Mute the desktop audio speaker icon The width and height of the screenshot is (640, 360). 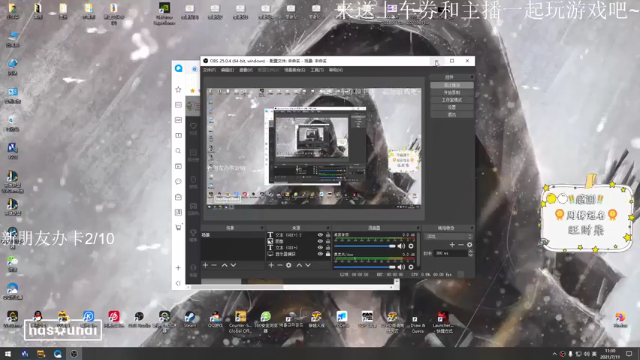point(401,246)
